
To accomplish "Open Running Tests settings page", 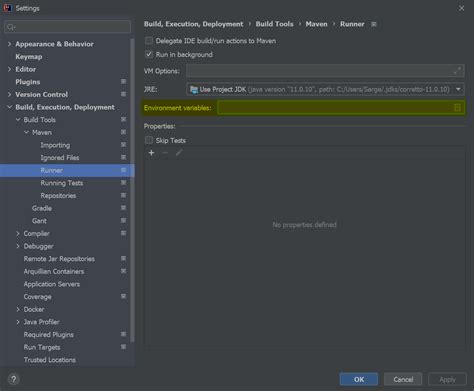I will [62, 183].
